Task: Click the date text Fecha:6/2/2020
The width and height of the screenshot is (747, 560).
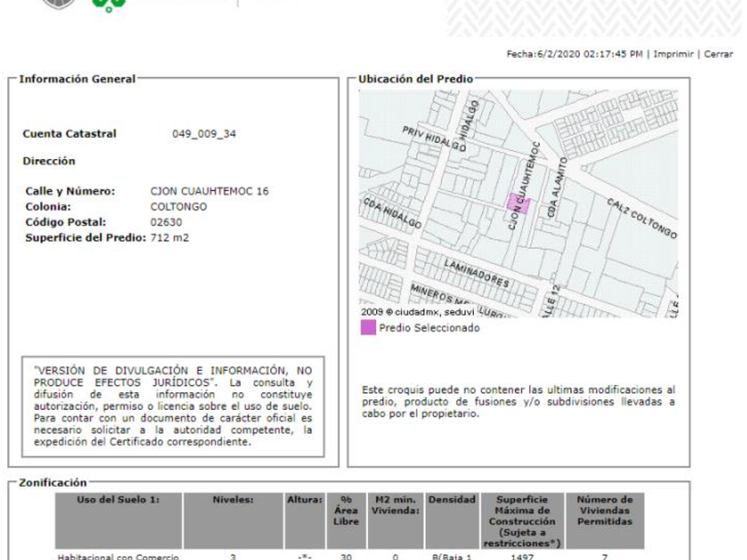Action: coord(543,54)
